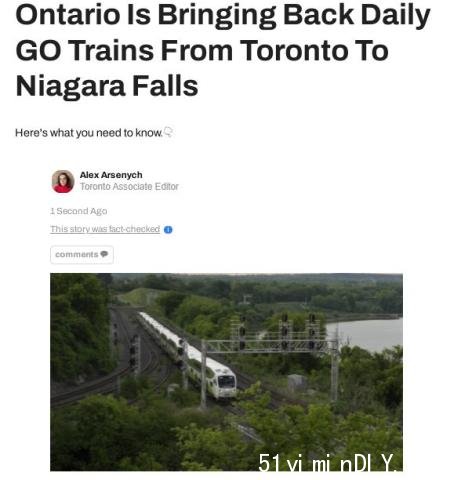The width and height of the screenshot is (450, 480).
Task: Open Alex Arsenych's round avatar photo
Action: point(63,181)
